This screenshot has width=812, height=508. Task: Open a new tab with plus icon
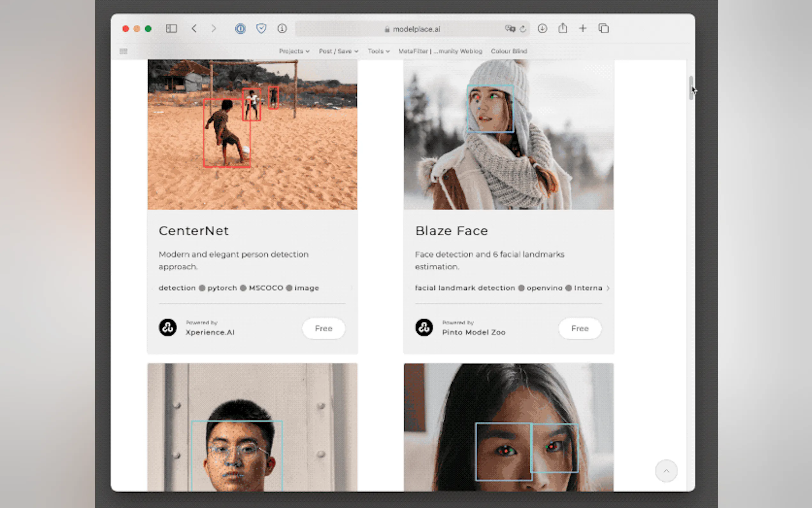coord(583,28)
